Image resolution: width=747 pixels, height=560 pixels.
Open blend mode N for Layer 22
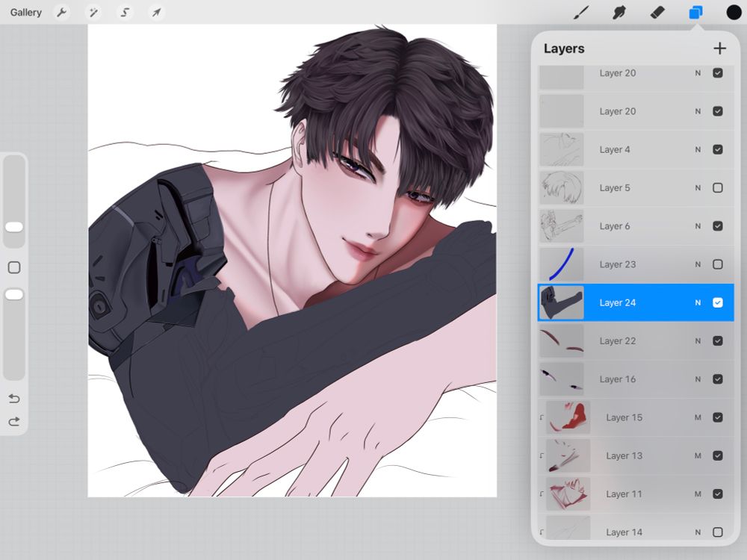click(698, 341)
